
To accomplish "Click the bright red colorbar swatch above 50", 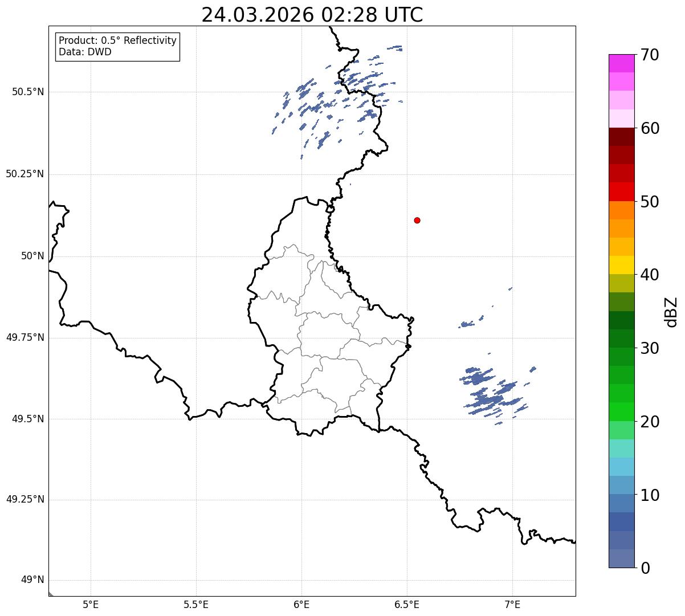I will click(622, 191).
